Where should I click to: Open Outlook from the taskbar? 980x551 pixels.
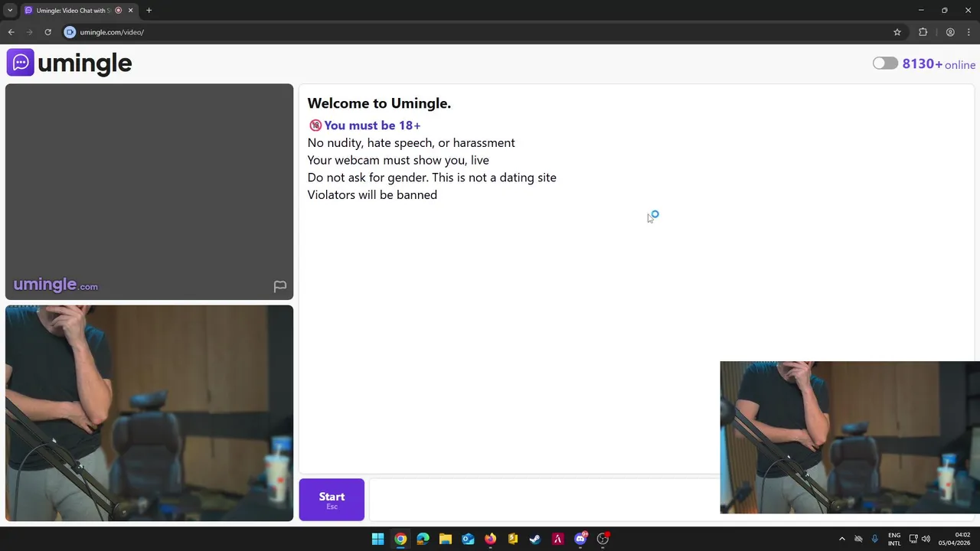468,539
